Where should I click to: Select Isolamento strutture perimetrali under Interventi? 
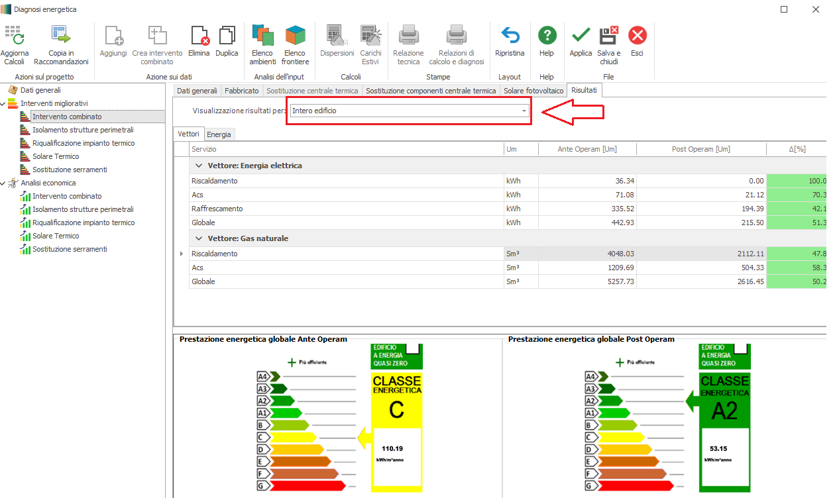click(x=83, y=130)
